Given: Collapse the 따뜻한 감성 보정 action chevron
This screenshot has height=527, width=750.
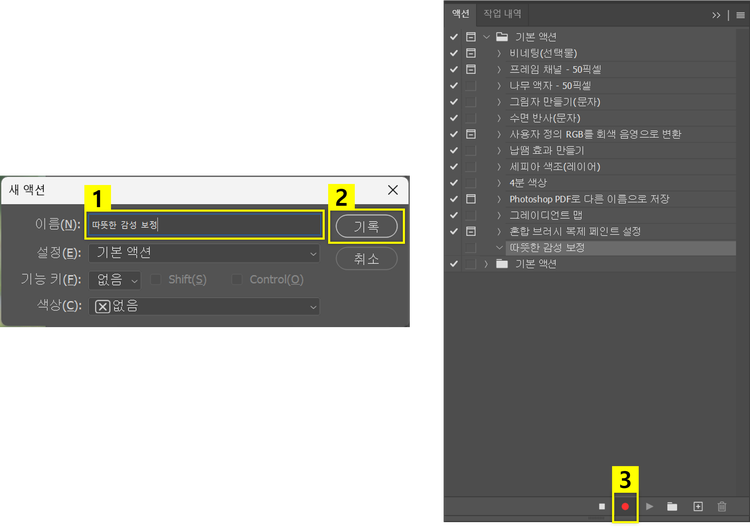Looking at the screenshot, I should coord(499,248).
